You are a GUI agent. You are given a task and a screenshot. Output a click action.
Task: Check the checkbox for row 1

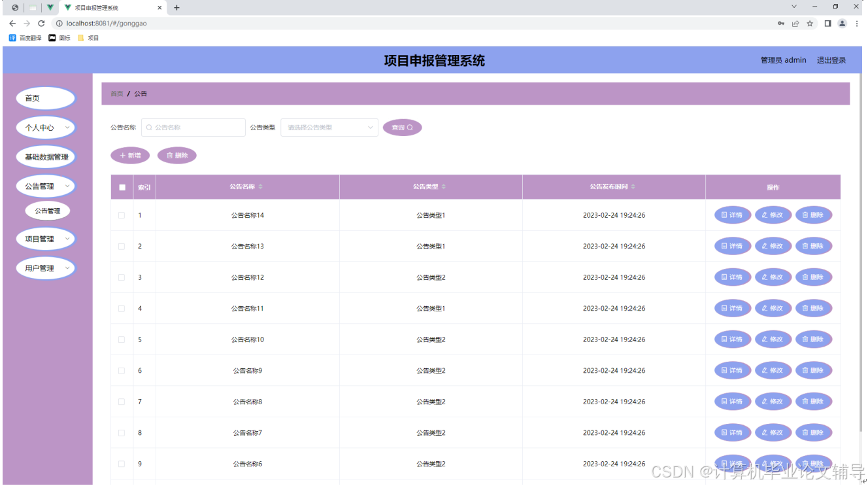122,215
